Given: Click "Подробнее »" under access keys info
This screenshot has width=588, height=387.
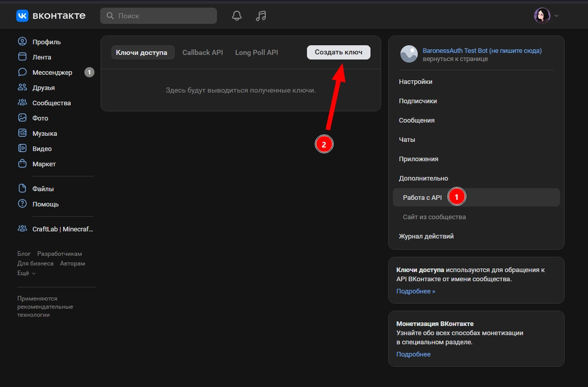Looking at the screenshot, I should tap(416, 291).
